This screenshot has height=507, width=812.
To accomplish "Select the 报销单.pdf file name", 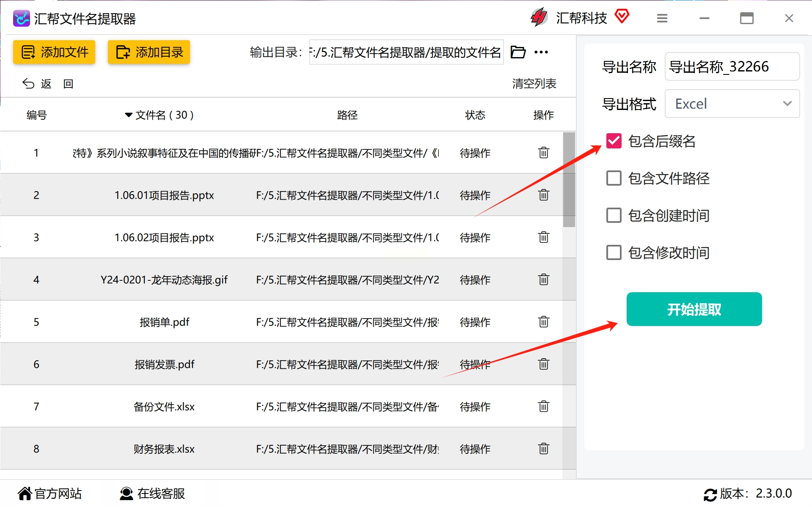I will (164, 322).
